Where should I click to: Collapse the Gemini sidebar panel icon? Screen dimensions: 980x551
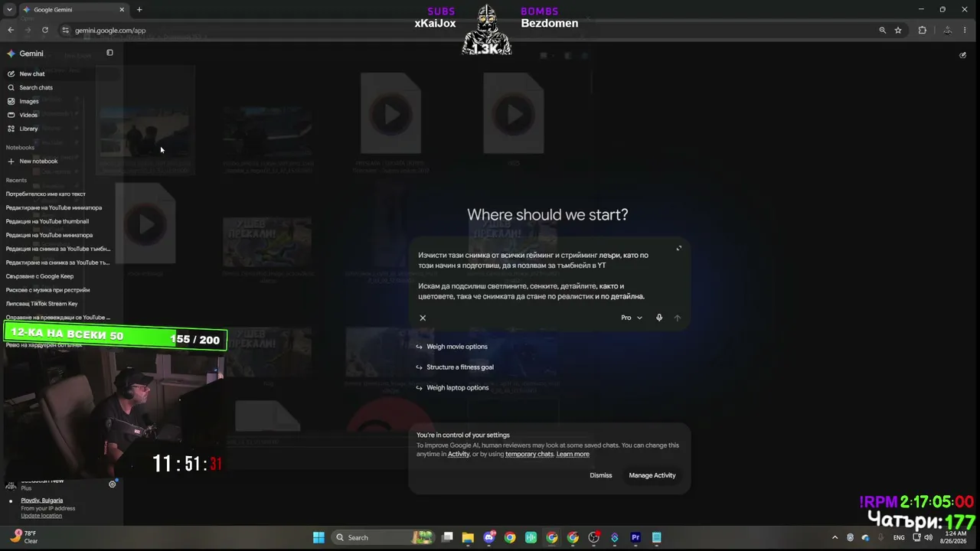pyautogui.click(x=109, y=53)
